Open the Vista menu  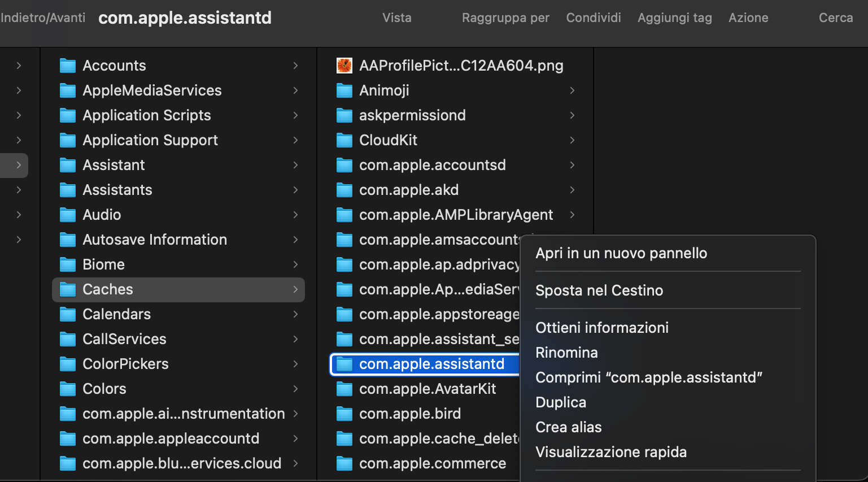396,18
